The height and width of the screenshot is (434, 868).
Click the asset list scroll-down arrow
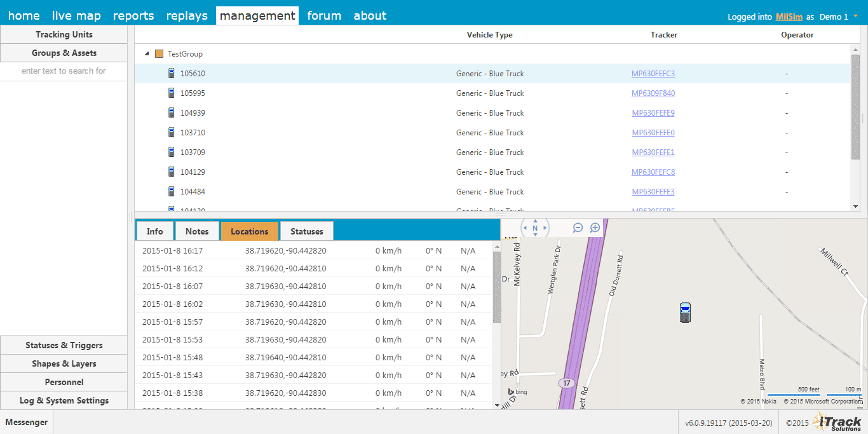[x=855, y=206]
